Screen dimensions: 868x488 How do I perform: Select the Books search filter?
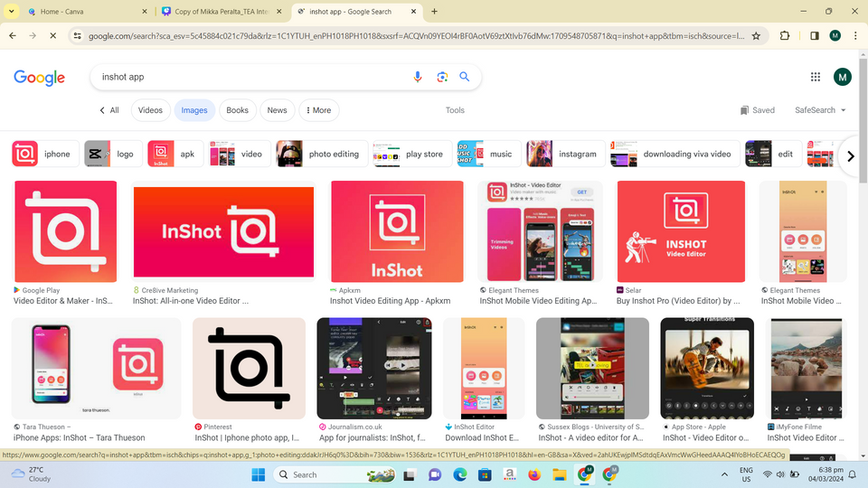pos(238,110)
